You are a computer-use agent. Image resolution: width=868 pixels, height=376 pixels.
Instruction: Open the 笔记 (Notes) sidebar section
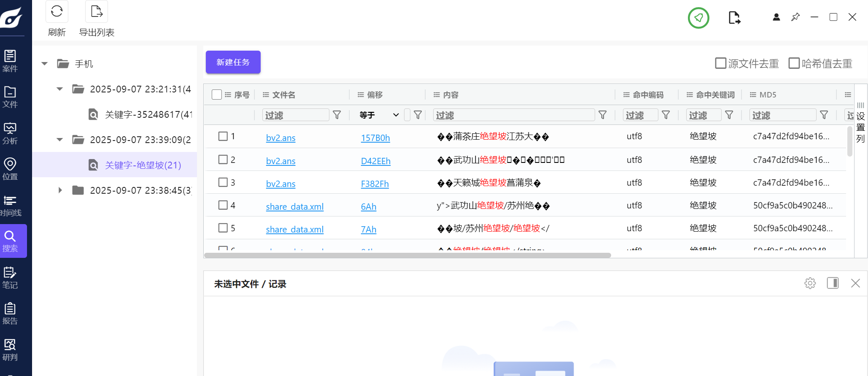click(10, 278)
